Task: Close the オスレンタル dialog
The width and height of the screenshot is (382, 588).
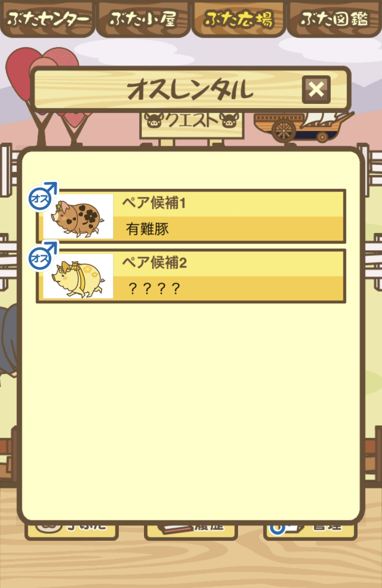Action: coord(316,90)
